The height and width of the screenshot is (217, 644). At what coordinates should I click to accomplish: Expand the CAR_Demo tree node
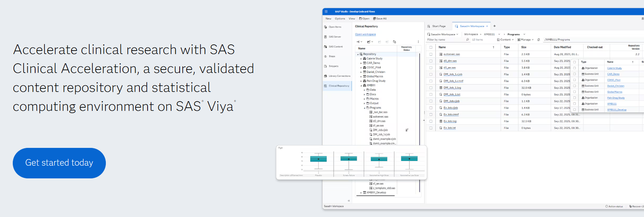[x=361, y=63]
